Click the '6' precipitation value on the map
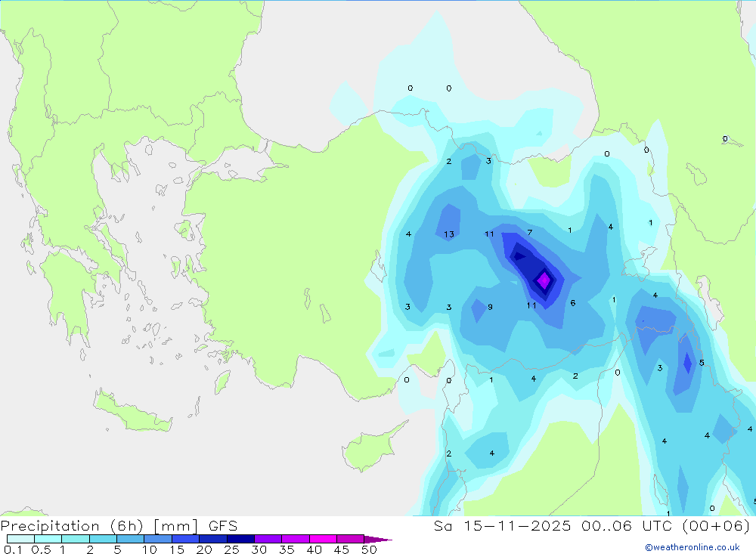 point(573,303)
